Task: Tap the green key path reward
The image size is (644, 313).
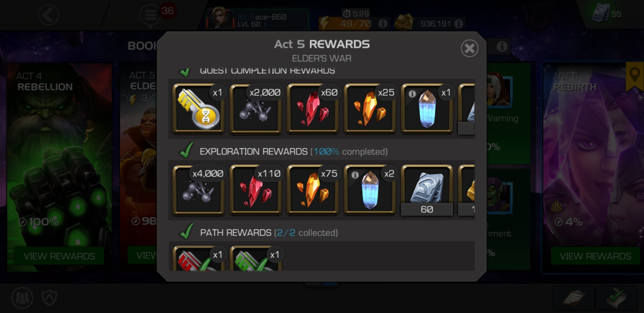Action: coord(256,259)
